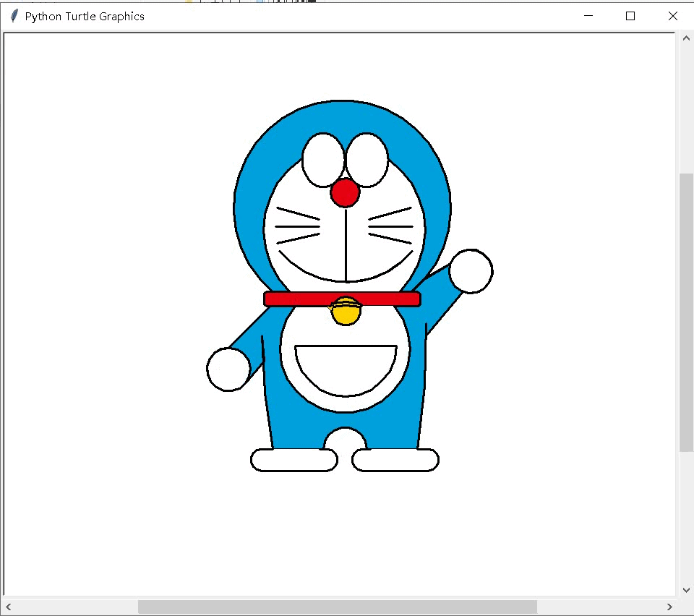Click Doraemon's red nose

pyautogui.click(x=345, y=192)
